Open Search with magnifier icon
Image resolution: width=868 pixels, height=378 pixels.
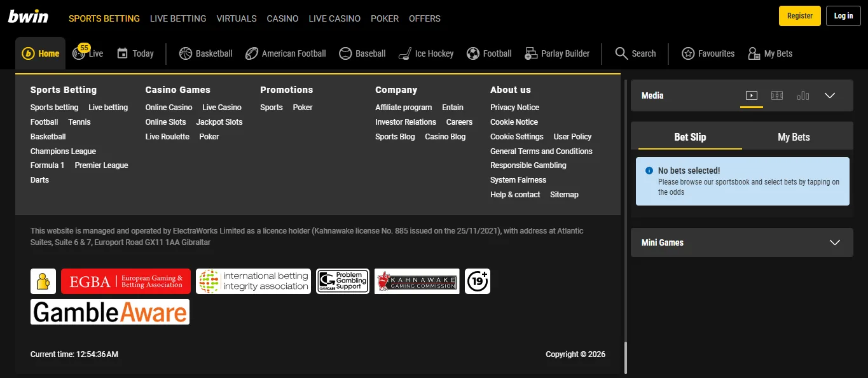635,53
